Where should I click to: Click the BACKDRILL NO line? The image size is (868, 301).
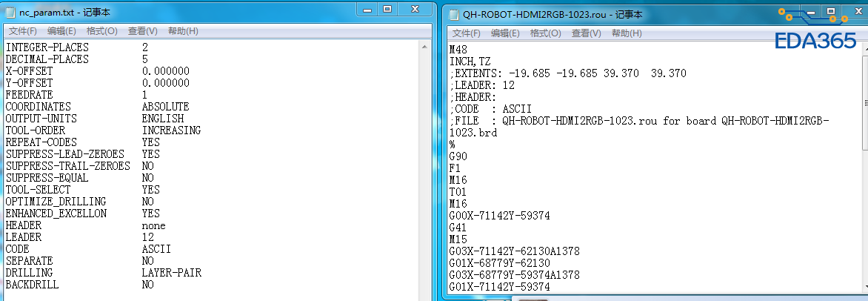(80, 285)
